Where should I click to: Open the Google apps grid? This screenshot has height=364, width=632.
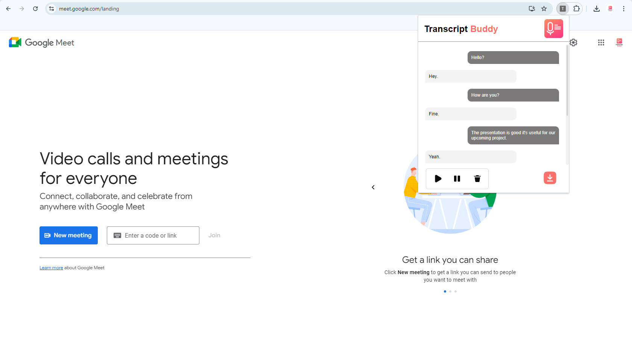coord(601,42)
